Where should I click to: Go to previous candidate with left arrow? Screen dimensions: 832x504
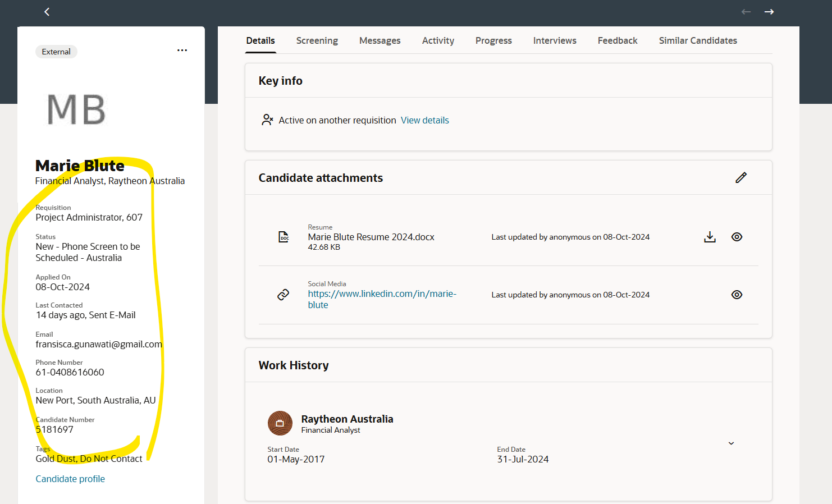[x=746, y=12]
